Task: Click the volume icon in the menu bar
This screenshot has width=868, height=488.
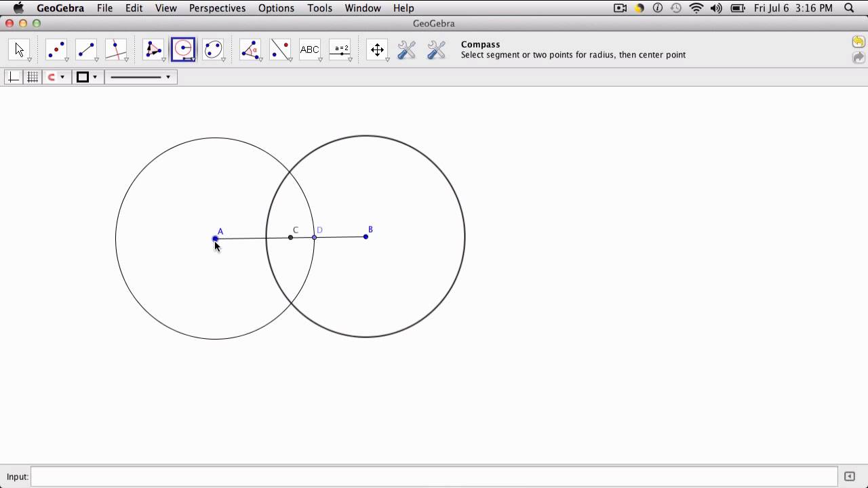Action: click(x=716, y=8)
